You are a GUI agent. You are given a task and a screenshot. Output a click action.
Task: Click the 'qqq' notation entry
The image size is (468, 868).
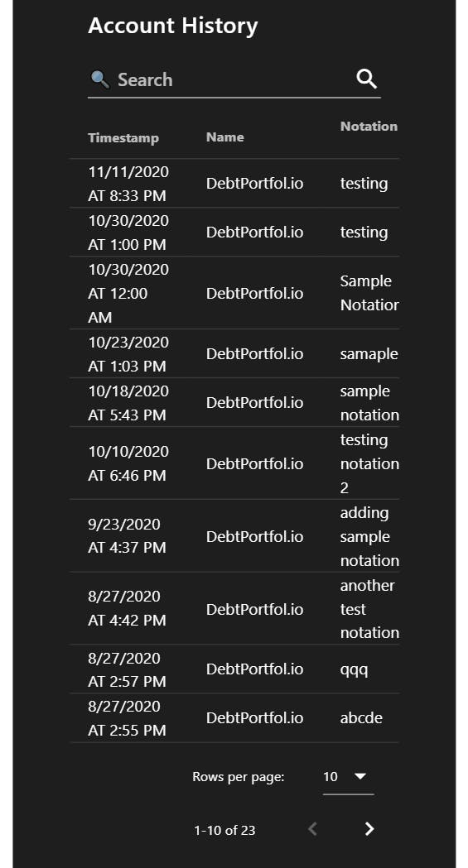(x=354, y=669)
